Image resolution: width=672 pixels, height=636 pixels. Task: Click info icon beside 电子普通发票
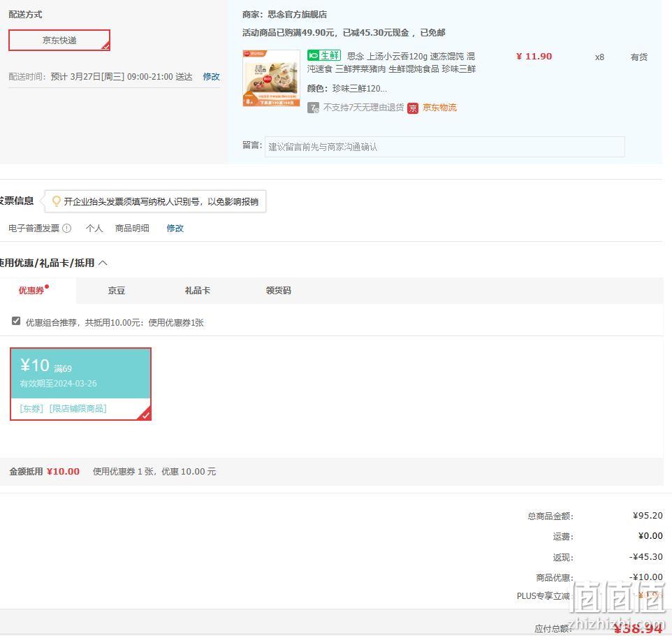click(67, 228)
